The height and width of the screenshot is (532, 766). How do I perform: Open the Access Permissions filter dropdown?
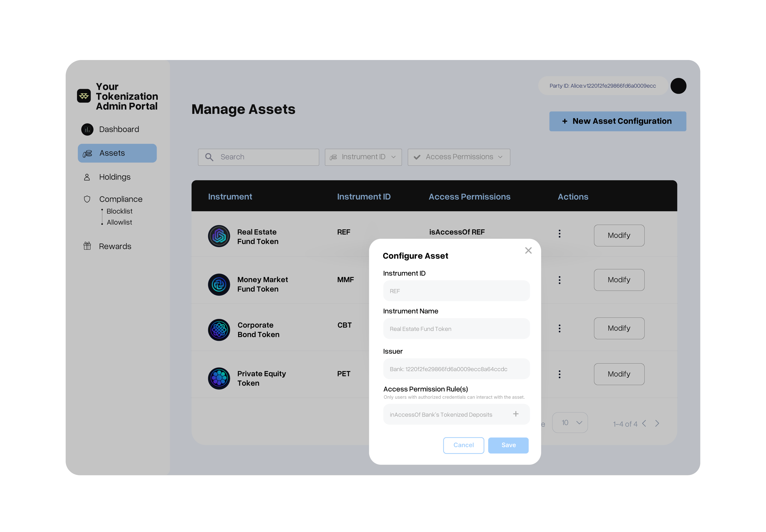pyautogui.click(x=459, y=157)
